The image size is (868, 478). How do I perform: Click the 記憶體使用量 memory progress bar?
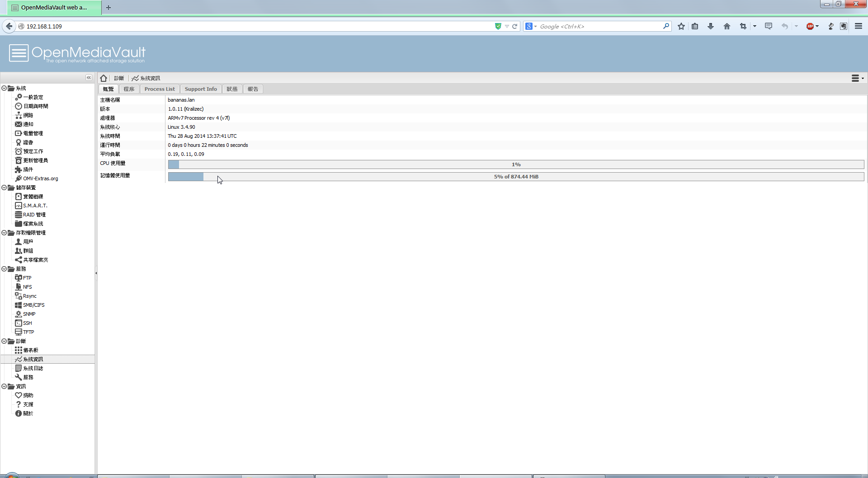tap(516, 177)
